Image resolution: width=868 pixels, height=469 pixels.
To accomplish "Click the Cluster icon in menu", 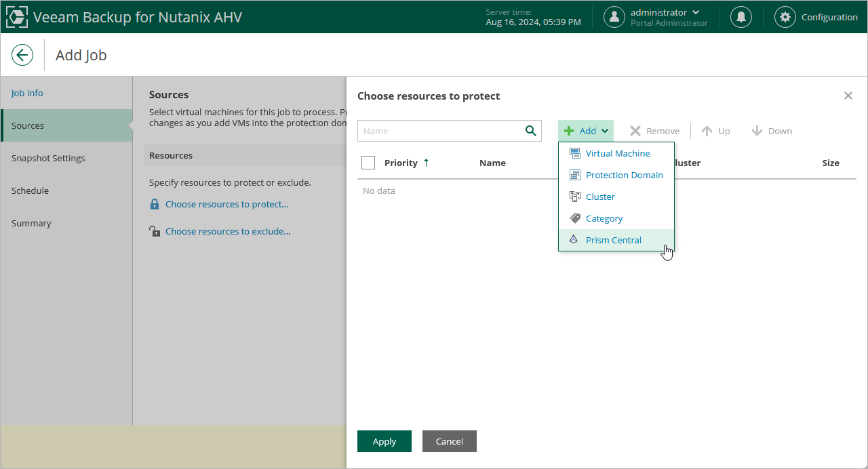I will (575, 197).
